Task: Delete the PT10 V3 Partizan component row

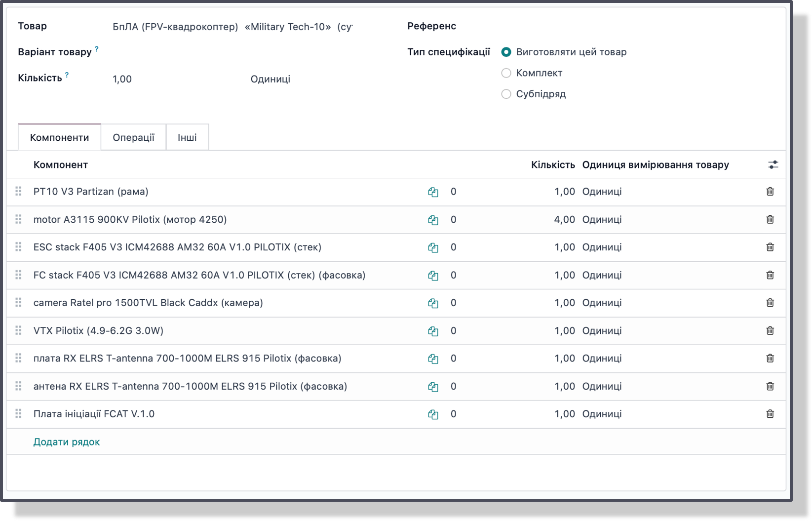Action: point(770,192)
